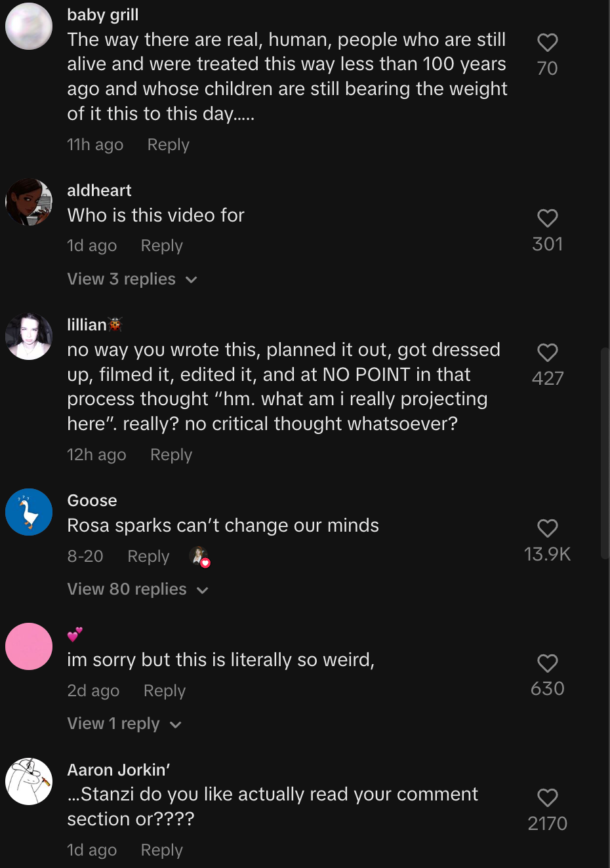Open Goose's goose avatar
Screen dimensions: 610x868
pyautogui.click(x=29, y=512)
